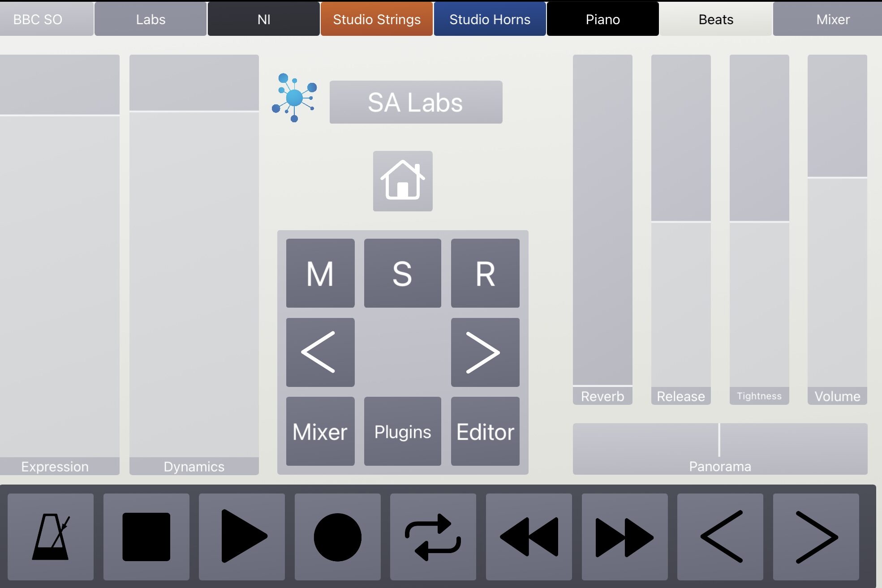Screen dimensions: 882x588
Task: Arm the track with the R button
Action: coord(485,273)
